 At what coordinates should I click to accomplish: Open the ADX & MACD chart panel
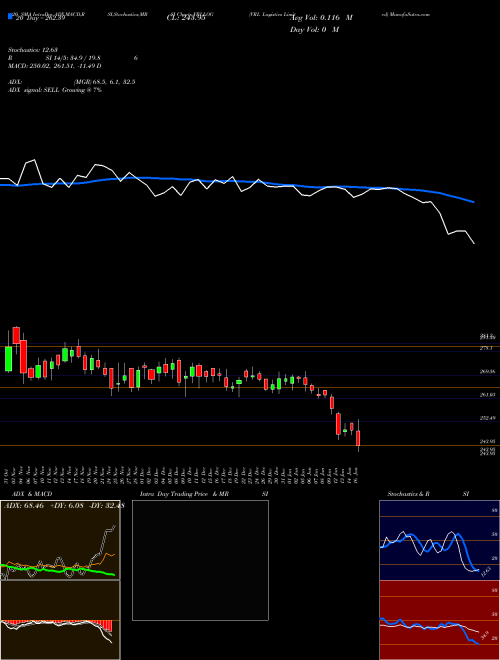60,540
